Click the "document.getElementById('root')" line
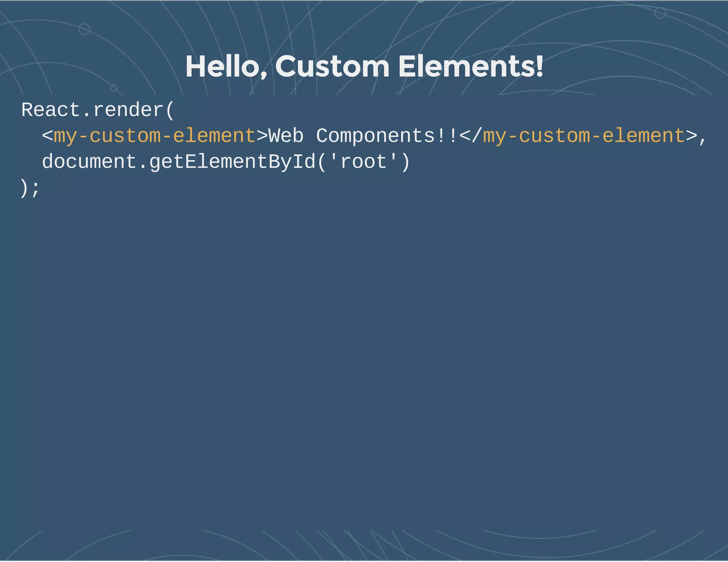Image resolution: width=728 pixels, height=562 pixels. [226, 162]
